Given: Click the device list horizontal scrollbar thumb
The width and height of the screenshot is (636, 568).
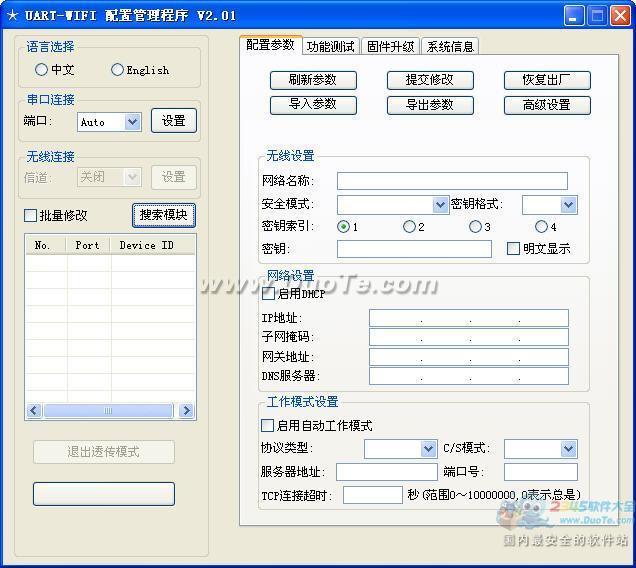Looking at the screenshot, I should (x=108, y=410).
